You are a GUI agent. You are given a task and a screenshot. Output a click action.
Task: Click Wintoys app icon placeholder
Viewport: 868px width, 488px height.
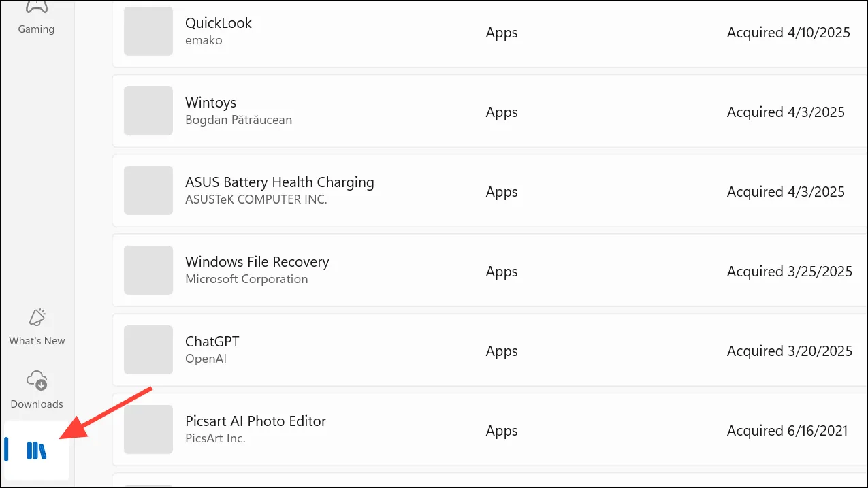tap(148, 111)
